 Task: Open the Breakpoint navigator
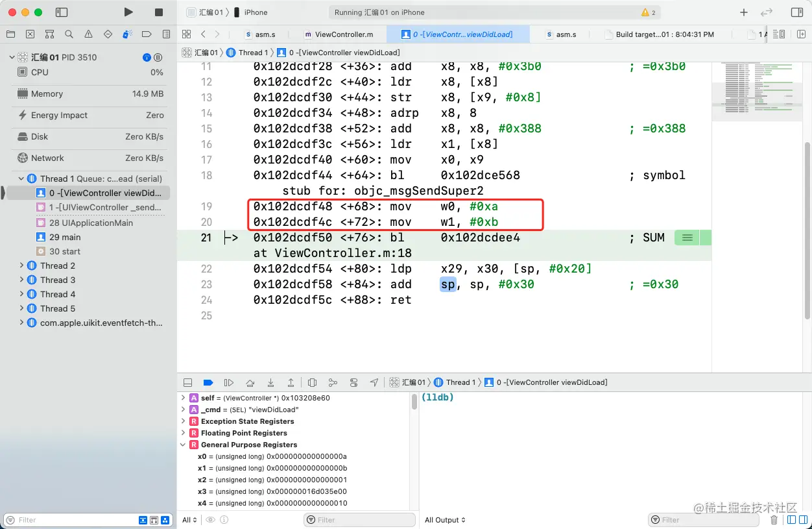coord(147,34)
